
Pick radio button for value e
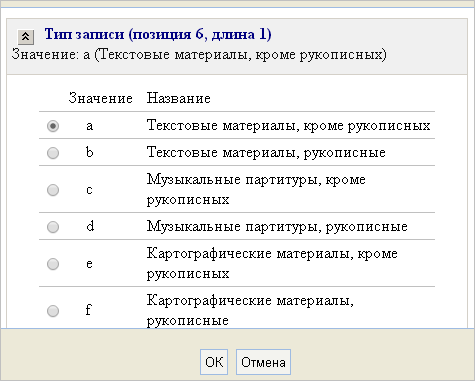tap(53, 264)
